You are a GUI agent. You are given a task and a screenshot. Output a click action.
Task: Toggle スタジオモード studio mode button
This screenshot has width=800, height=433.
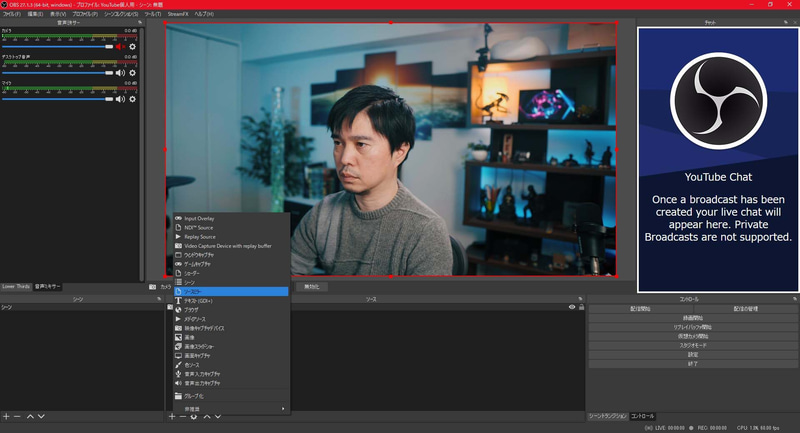point(693,345)
